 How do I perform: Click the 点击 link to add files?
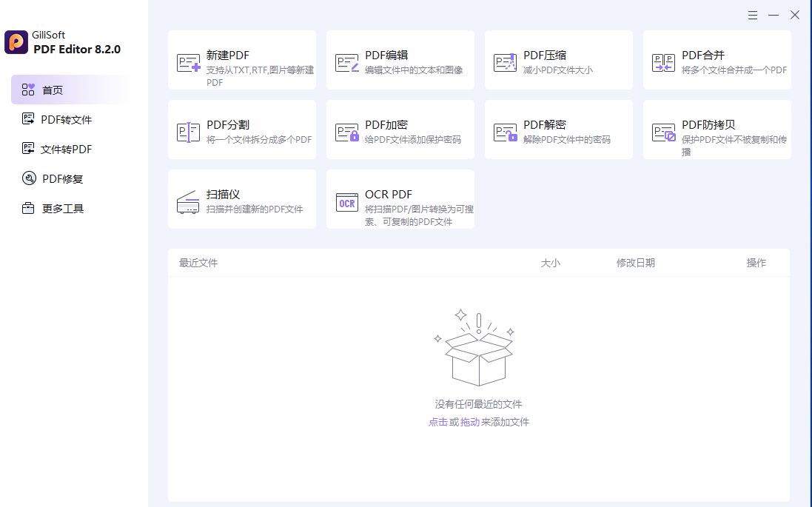point(437,422)
